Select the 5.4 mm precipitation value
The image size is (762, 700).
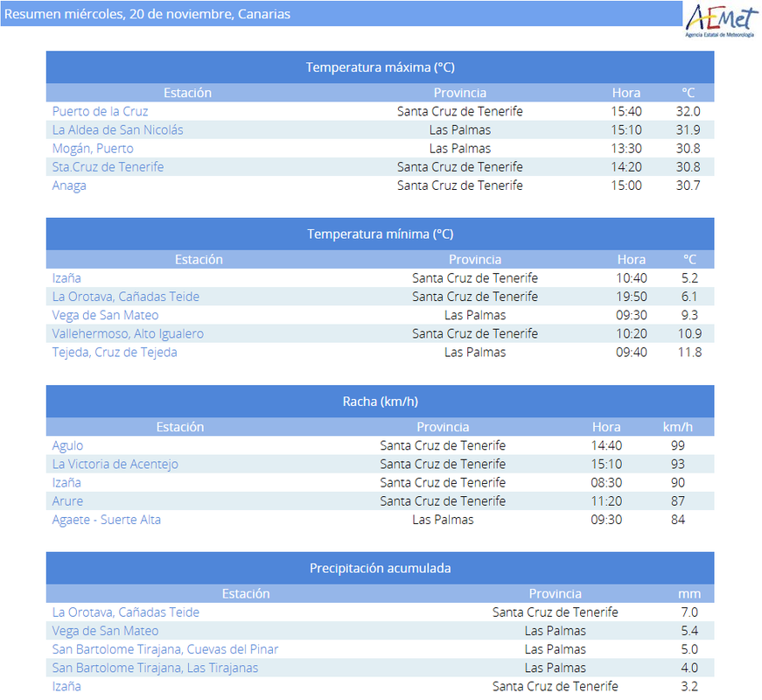coord(689,631)
